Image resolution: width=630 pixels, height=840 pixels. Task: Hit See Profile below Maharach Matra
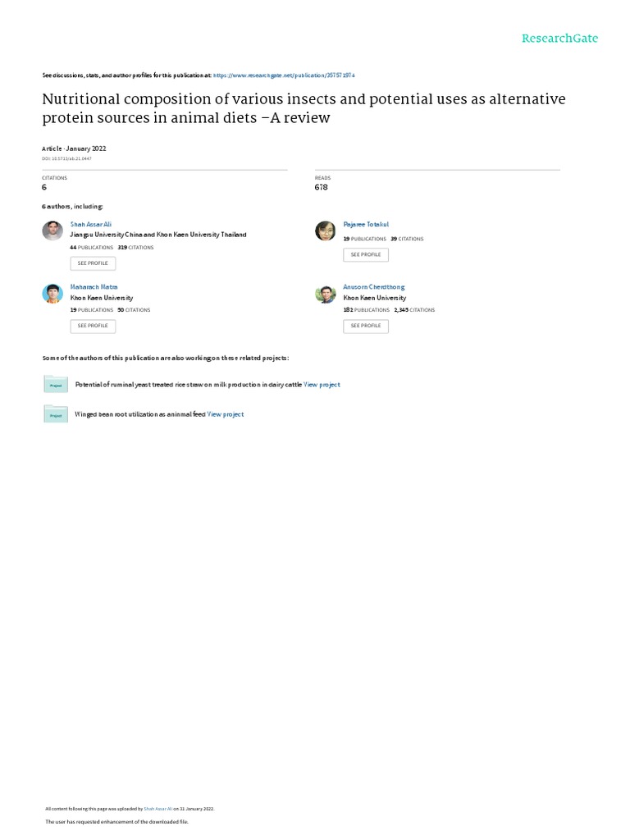click(93, 326)
